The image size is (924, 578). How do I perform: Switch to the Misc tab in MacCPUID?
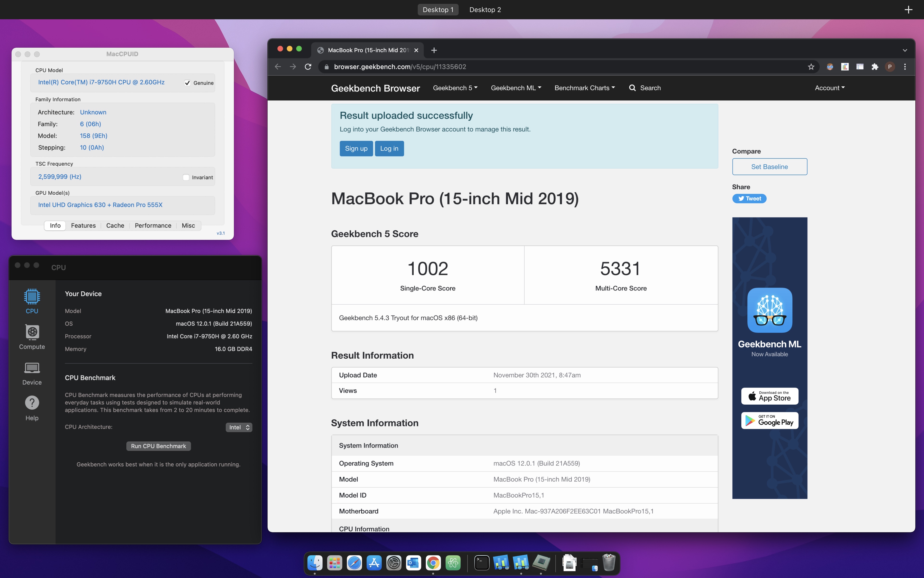tap(188, 226)
